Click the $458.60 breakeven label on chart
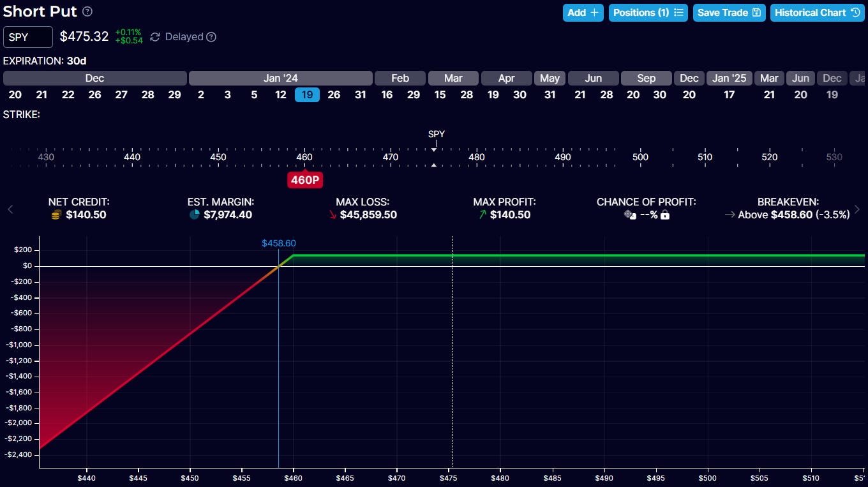The image size is (868, 487). [279, 243]
